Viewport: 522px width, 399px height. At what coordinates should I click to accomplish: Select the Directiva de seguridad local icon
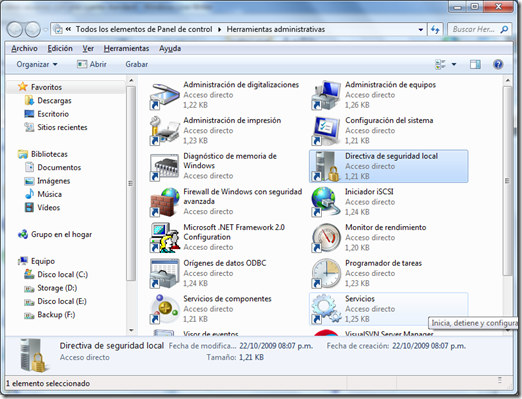tap(326, 167)
